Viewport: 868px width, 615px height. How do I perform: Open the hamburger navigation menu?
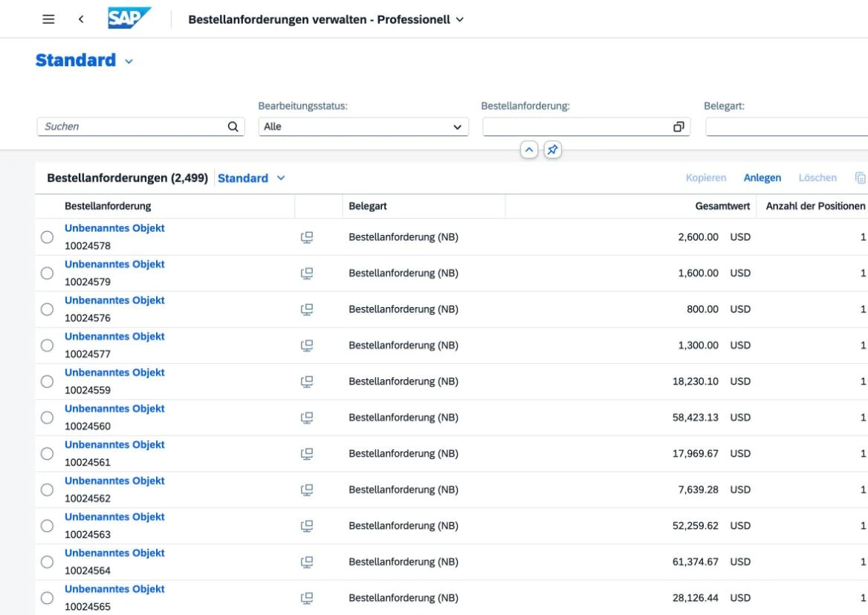(x=48, y=19)
